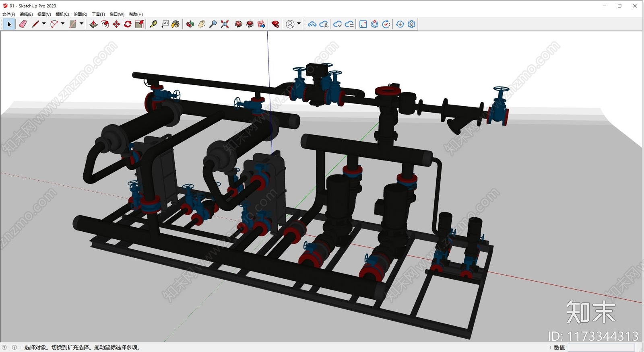Viewport: 644px width, 352px height.
Task: Click the 数值 measurements input box
Action: pos(601,348)
